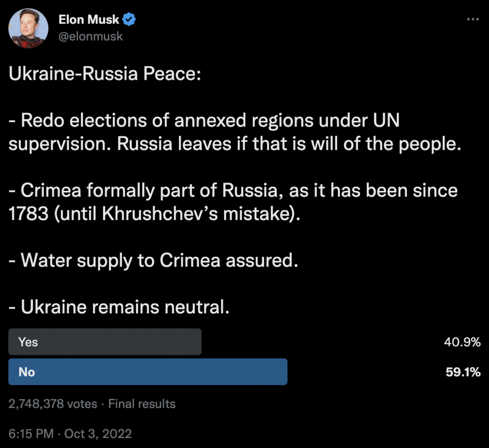Select the gray Yes poll bar
Viewport: 489px width, 448px height.
pos(105,342)
